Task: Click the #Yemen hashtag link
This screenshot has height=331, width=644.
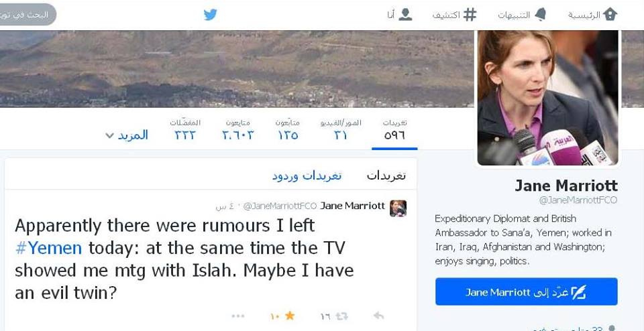Action: coord(48,248)
